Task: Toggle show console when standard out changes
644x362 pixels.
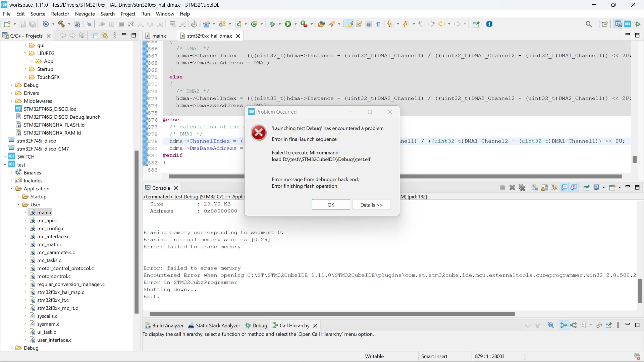Action: [x=564, y=188]
